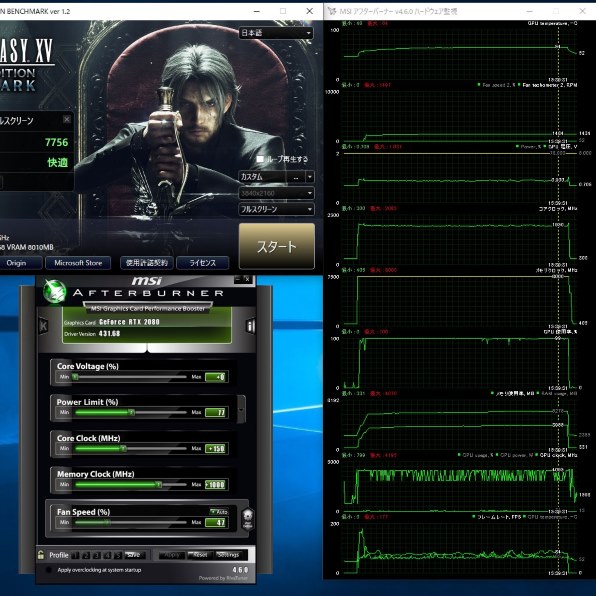Click the 快適 rating text

57,163
